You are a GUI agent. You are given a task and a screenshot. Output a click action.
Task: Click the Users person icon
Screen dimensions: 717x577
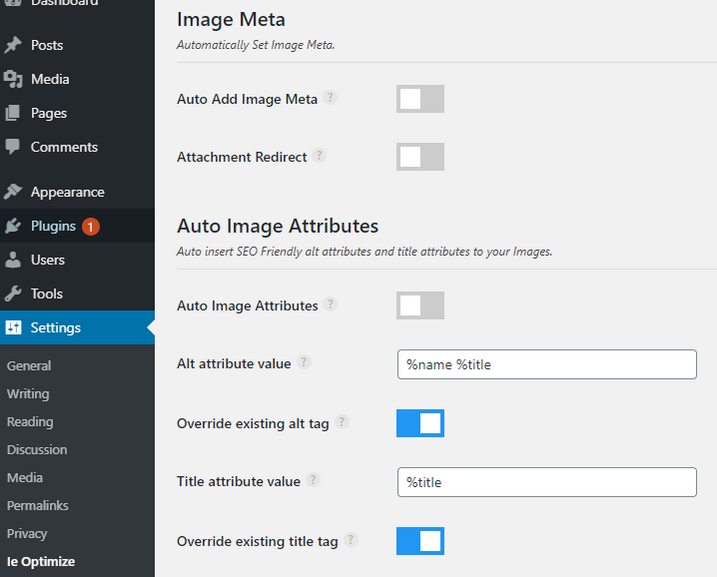point(13,260)
